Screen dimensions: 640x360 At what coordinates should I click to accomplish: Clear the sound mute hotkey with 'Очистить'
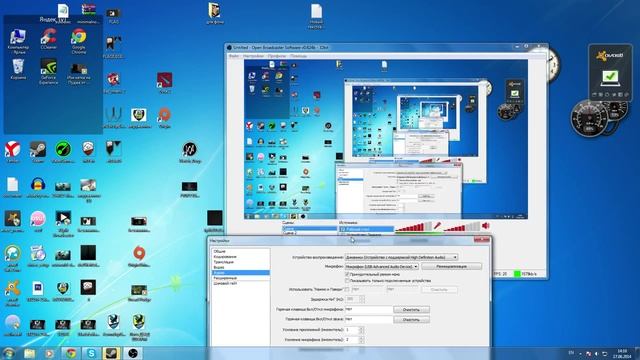coord(411,320)
